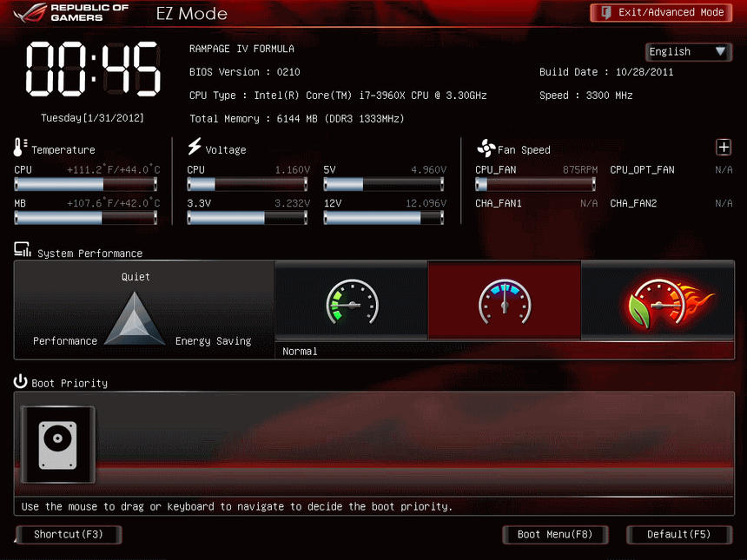Click the hard drive icon in Boot Priority
Image resolution: width=747 pixels, height=560 pixels.
(x=57, y=444)
